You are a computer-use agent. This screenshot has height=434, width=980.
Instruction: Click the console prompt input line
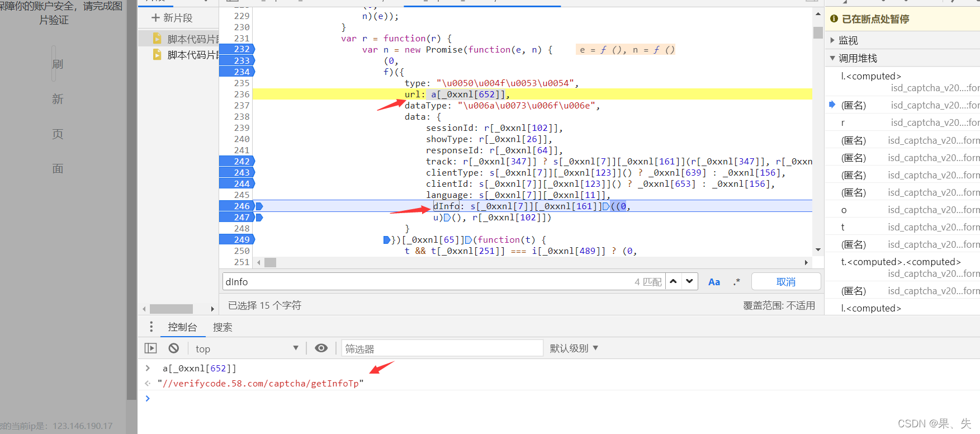click(559, 398)
